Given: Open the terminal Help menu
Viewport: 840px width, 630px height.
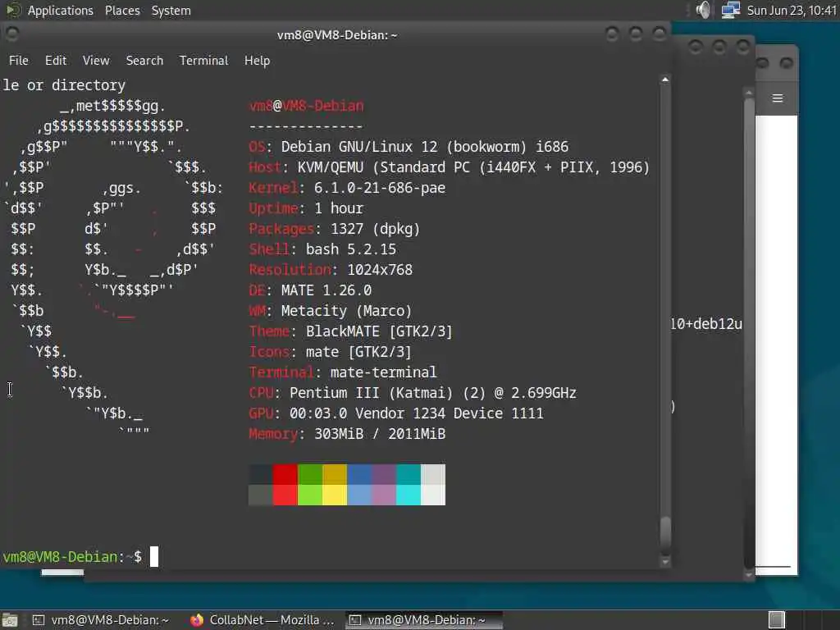Looking at the screenshot, I should click(x=257, y=61).
